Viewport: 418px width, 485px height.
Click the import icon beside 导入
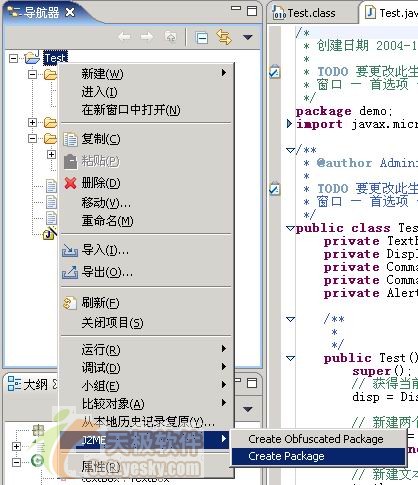coord(70,250)
